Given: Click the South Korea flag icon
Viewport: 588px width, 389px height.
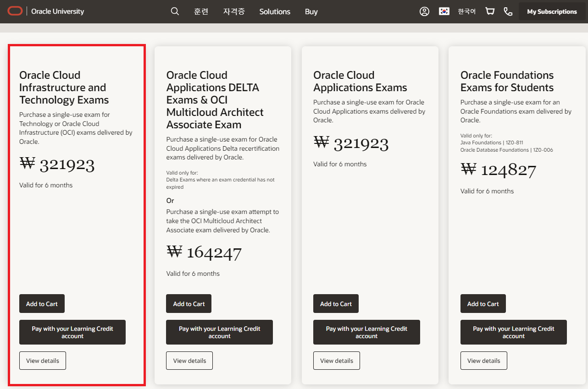Looking at the screenshot, I should click(444, 11).
